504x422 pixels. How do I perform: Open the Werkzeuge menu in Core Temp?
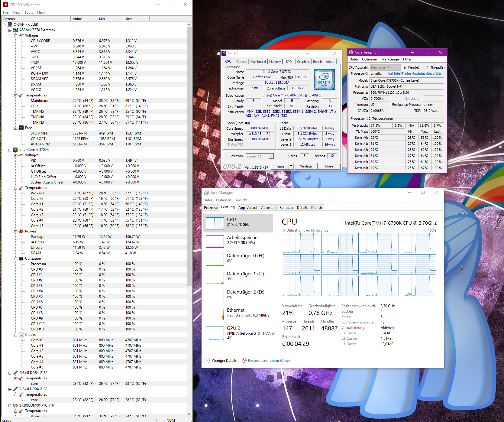[x=390, y=59]
